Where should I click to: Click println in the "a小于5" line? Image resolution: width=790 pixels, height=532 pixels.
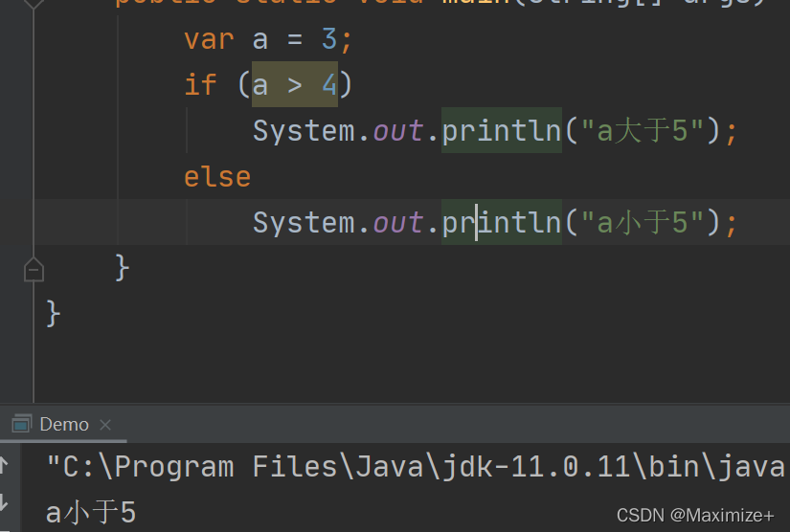pos(502,222)
